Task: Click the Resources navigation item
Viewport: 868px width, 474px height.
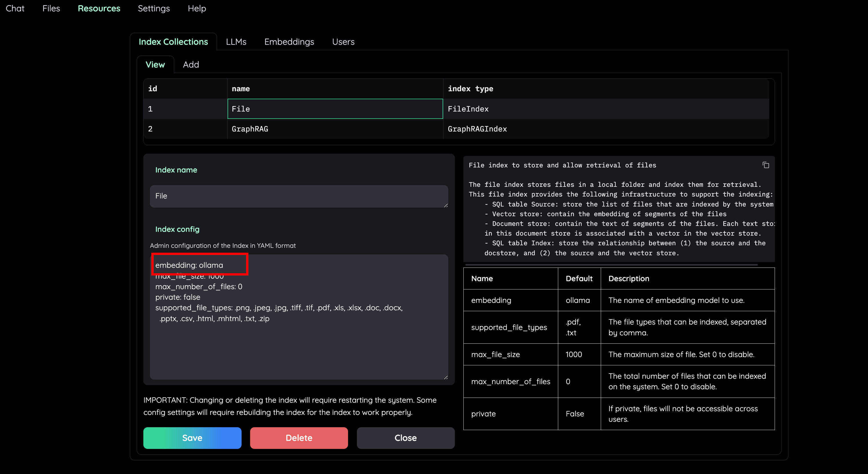Action: coord(99,9)
